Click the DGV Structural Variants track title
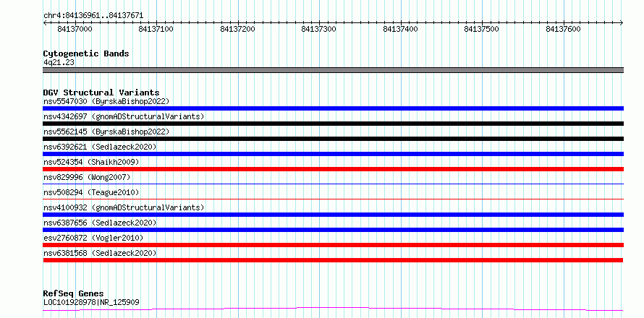The image size is (644, 318). pyautogui.click(x=101, y=93)
